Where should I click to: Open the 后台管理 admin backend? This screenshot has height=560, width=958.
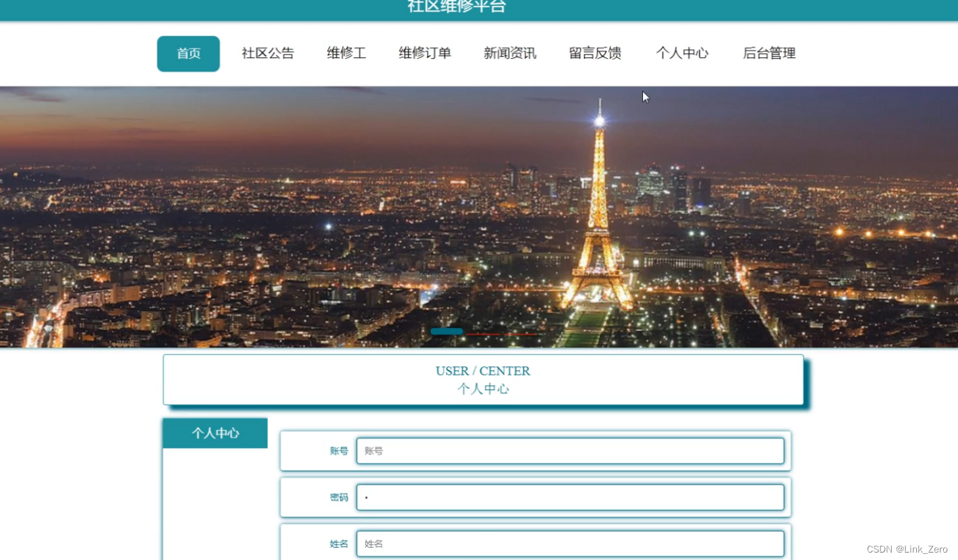768,53
